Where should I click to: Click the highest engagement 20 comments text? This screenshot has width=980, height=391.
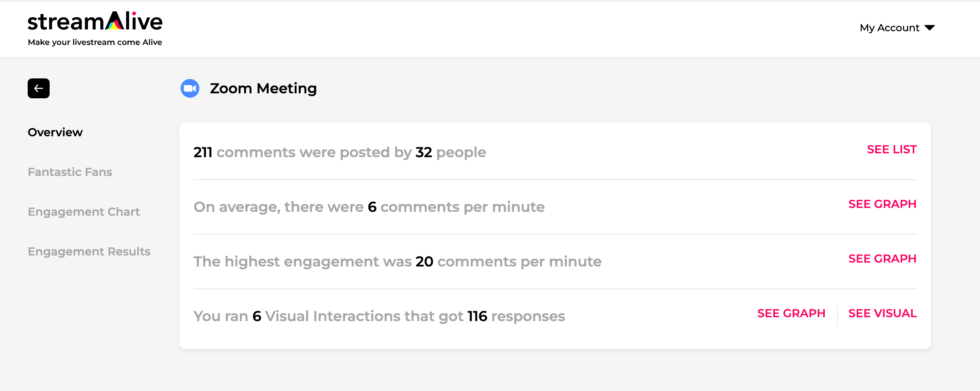click(x=397, y=261)
